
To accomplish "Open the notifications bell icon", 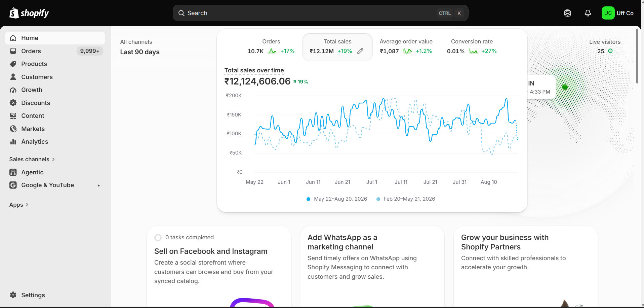I will (588, 13).
